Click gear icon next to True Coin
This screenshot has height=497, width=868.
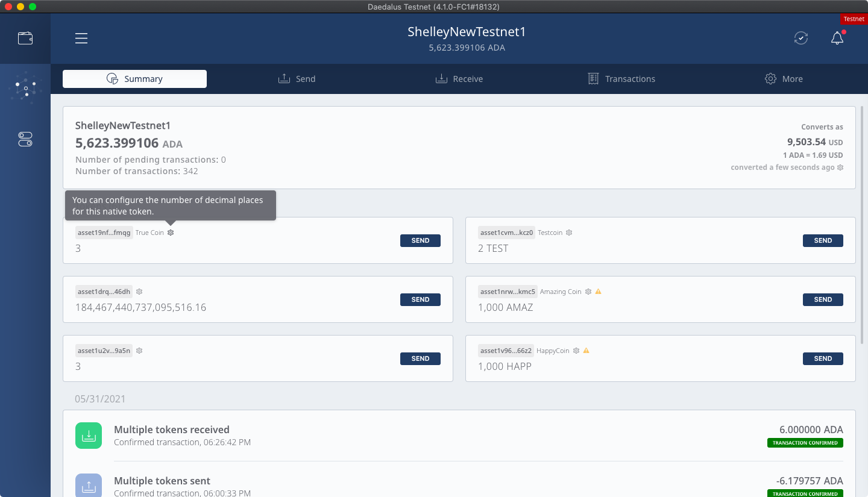(x=171, y=233)
